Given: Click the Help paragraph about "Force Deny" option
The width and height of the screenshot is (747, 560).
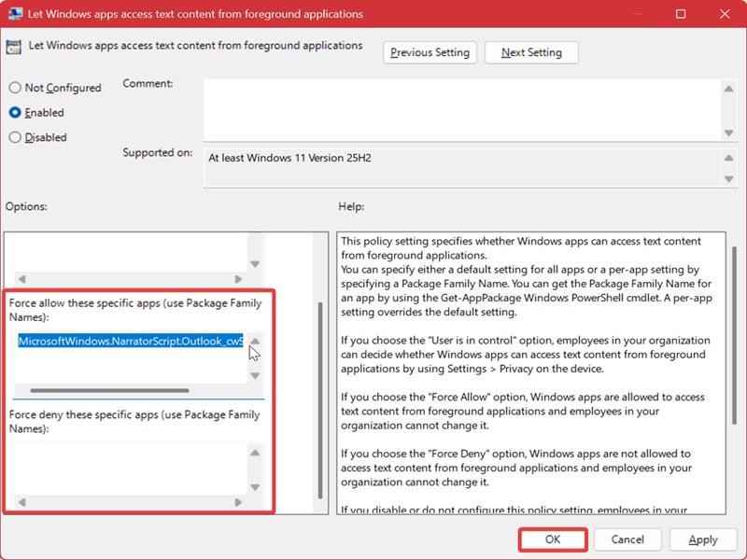Looking at the screenshot, I should pos(516,468).
